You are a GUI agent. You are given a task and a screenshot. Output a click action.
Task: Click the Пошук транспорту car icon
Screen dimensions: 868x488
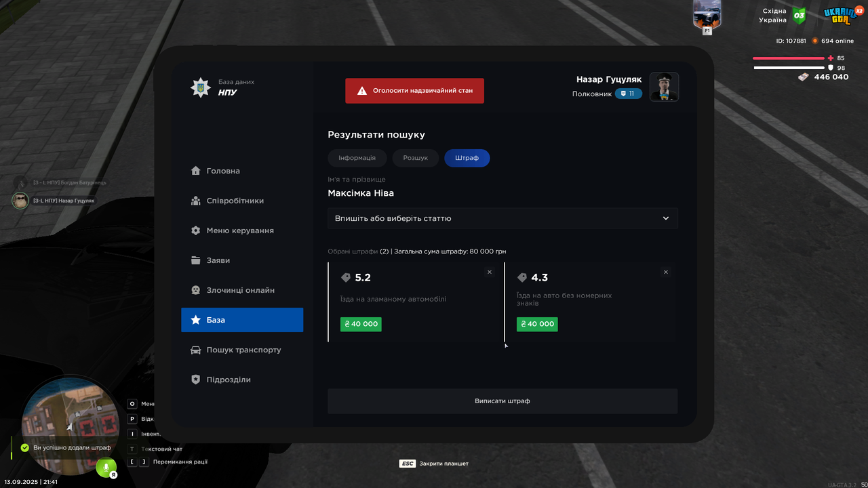point(196,350)
